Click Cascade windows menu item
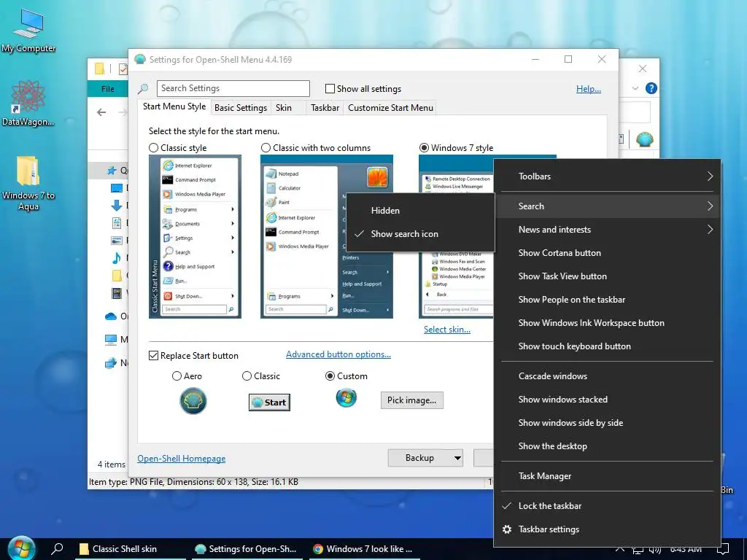 click(x=607, y=376)
